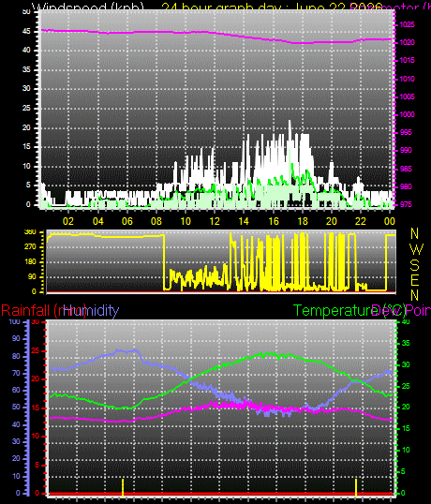
Task: Click the blue Humidity title
Action: coord(91,310)
